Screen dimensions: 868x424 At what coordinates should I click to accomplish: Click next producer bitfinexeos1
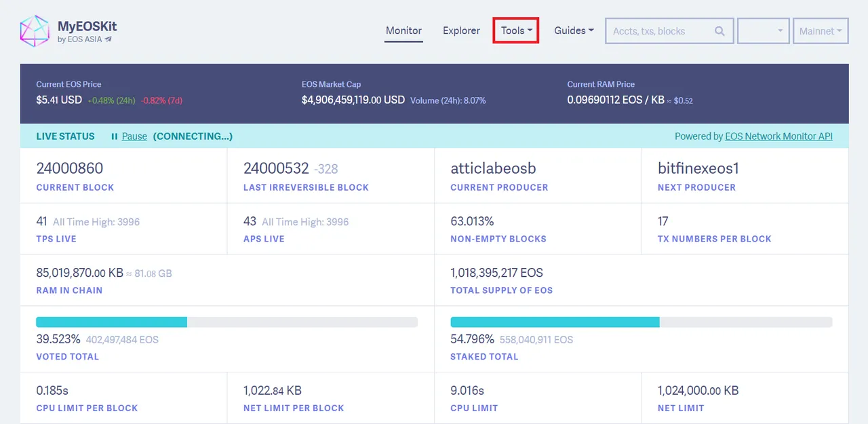698,168
